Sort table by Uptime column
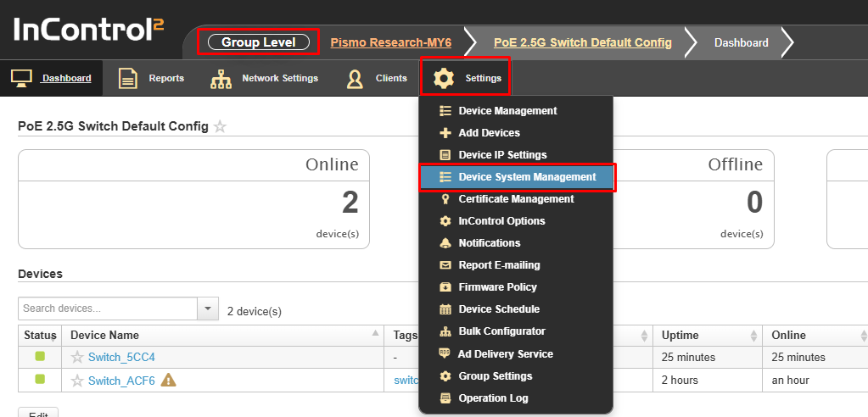The image size is (868, 417). pos(706,336)
